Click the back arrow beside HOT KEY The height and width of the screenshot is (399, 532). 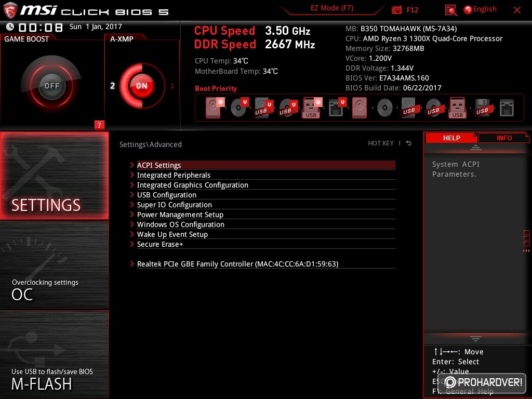click(409, 143)
